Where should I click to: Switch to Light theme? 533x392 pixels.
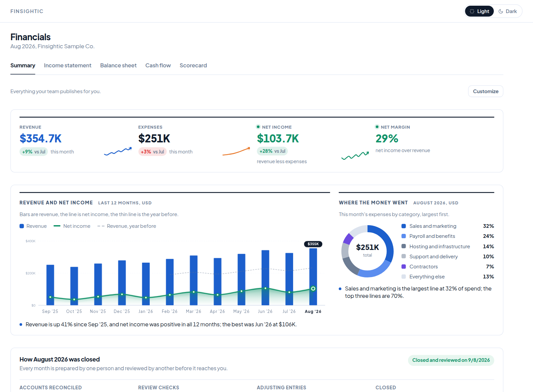click(x=479, y=11)
